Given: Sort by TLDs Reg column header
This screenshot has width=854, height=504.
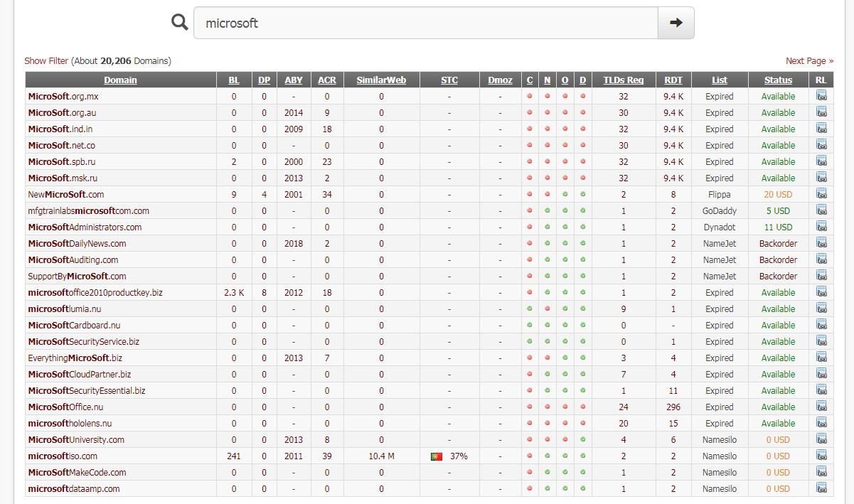Looking at the screenshot, I should coord(624,80).
